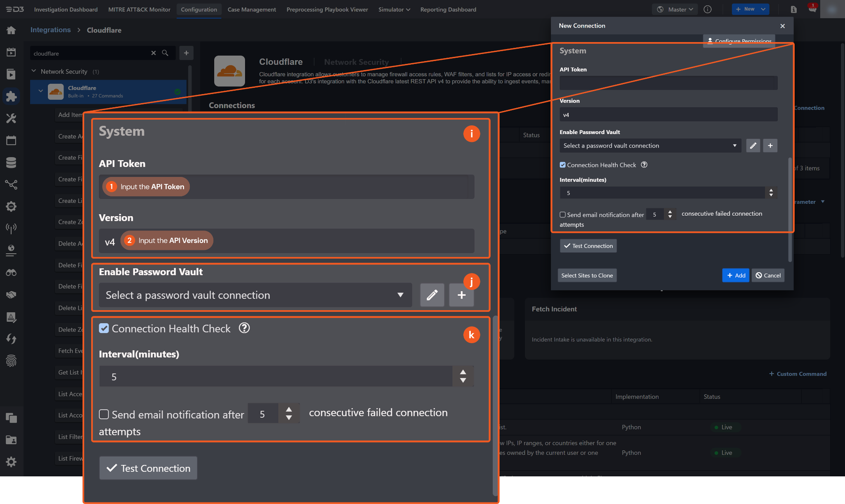
Task: Click the plus icon beside password vault dropdown
Action: pyautogui.click(x=770, y=146)
